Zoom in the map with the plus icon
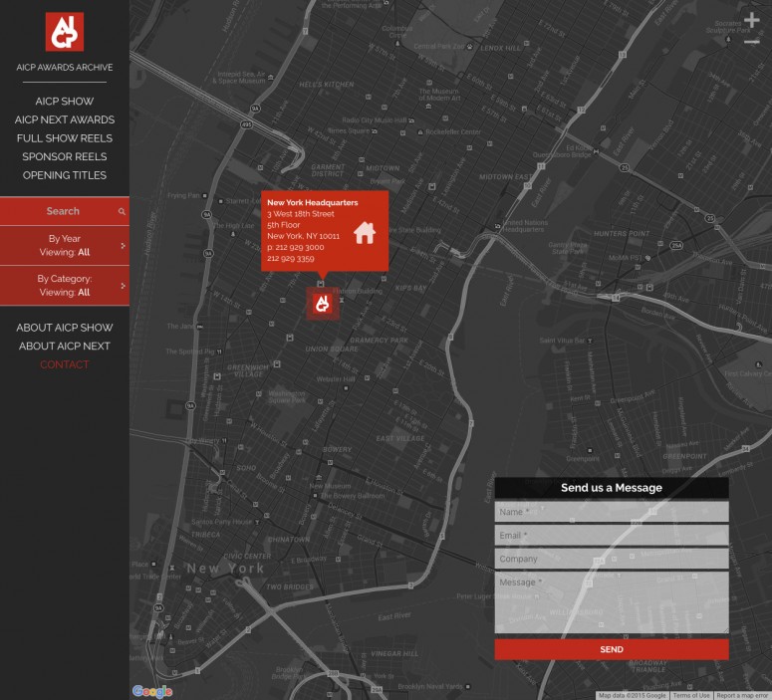This screenshot has height=700, width=772. coord(751,20)
